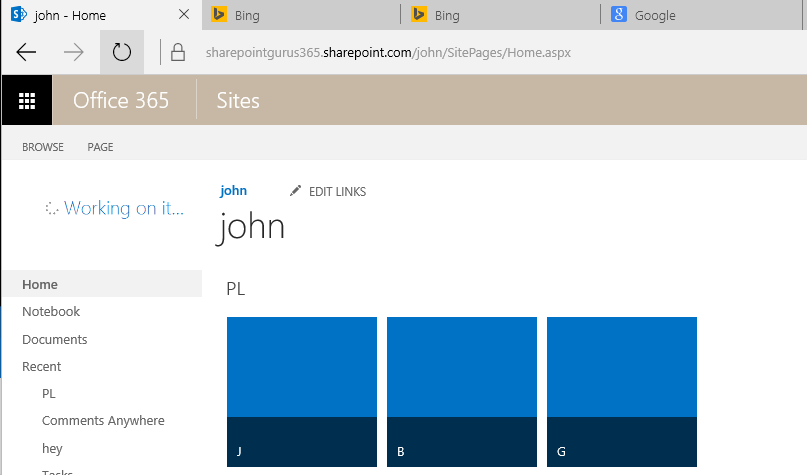
Task: Click the Sites link in header
Action: point(238,100)
